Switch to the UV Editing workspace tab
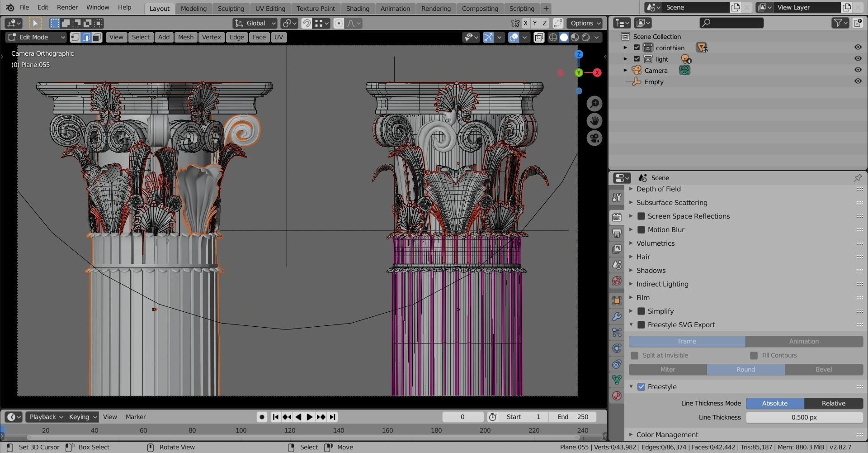The height and width of the screenshot is (453, 868). click(270, 8)
